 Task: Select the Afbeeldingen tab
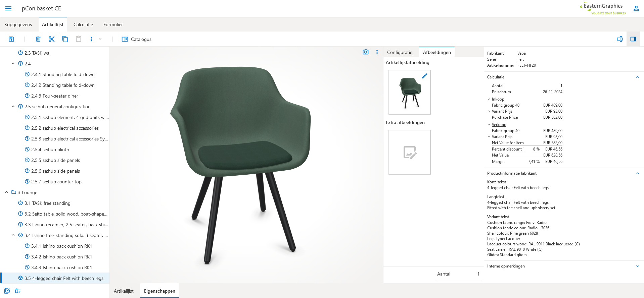437,52
